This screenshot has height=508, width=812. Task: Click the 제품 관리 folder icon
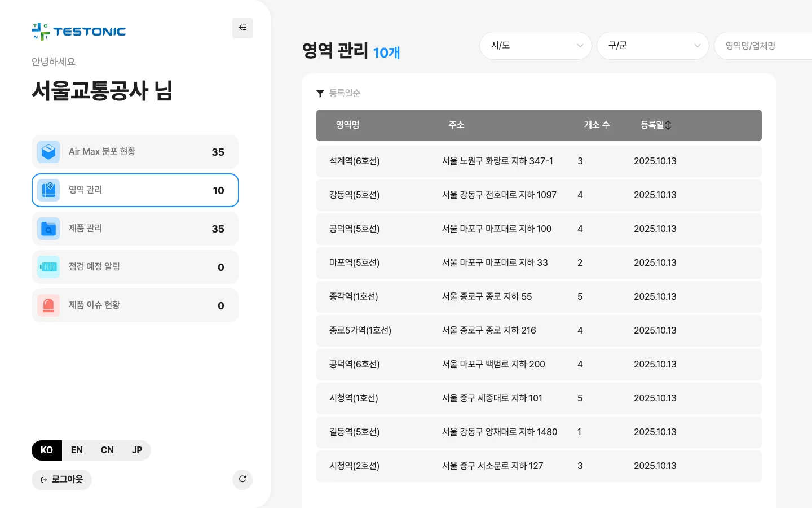pos(48,229)
